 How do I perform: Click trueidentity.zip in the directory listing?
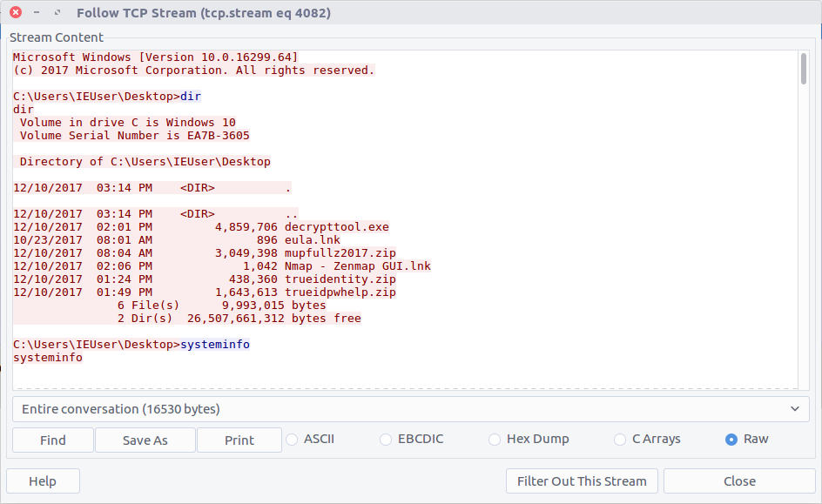(x=340, y=279)
